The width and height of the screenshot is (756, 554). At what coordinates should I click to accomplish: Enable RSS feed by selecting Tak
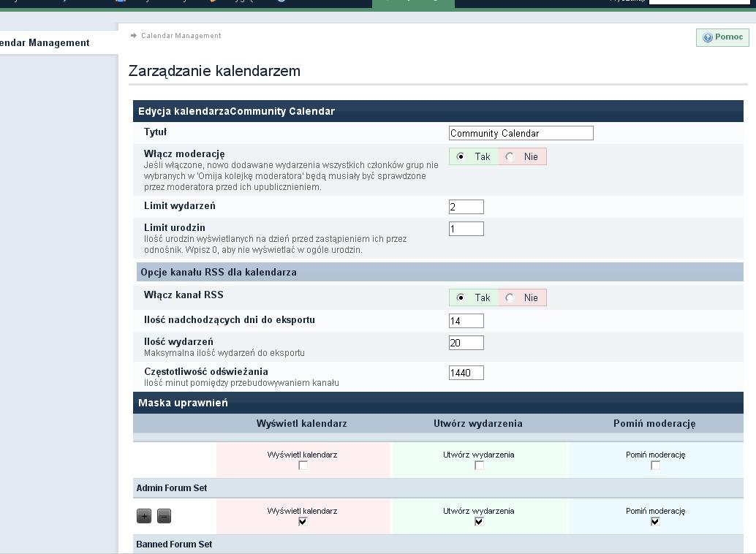click(461, 297)
